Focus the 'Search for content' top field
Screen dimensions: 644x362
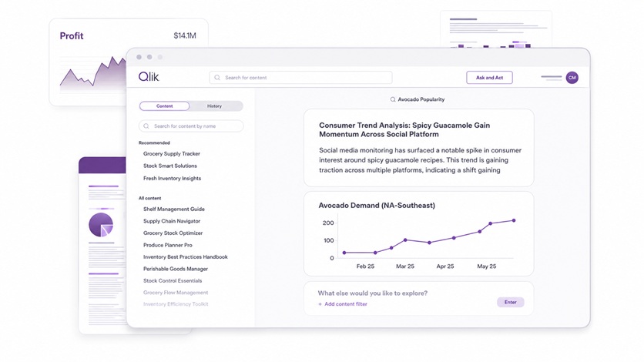point(300,78)
